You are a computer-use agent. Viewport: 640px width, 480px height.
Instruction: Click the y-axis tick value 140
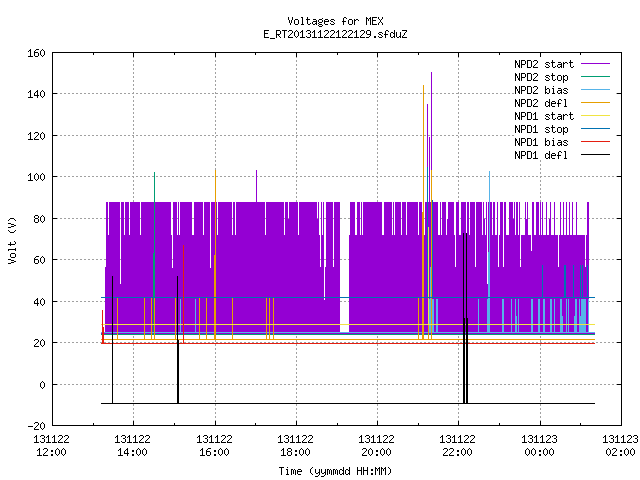click(x=36, y=94)
